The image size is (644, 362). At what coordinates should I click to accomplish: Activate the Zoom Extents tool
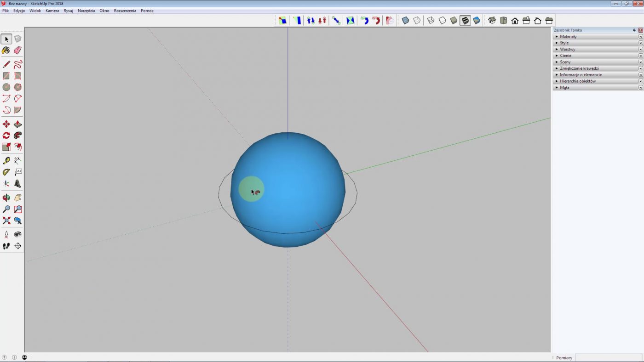6,221
